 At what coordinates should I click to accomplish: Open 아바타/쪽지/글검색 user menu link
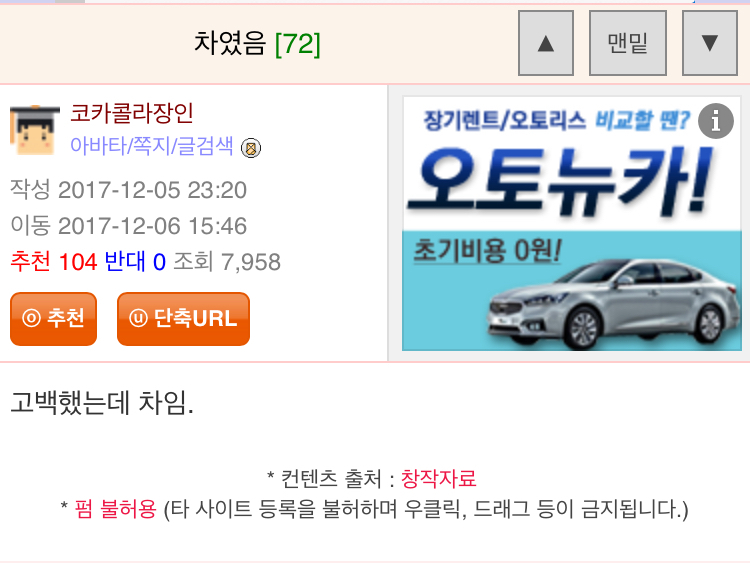[x=152, y=146]
